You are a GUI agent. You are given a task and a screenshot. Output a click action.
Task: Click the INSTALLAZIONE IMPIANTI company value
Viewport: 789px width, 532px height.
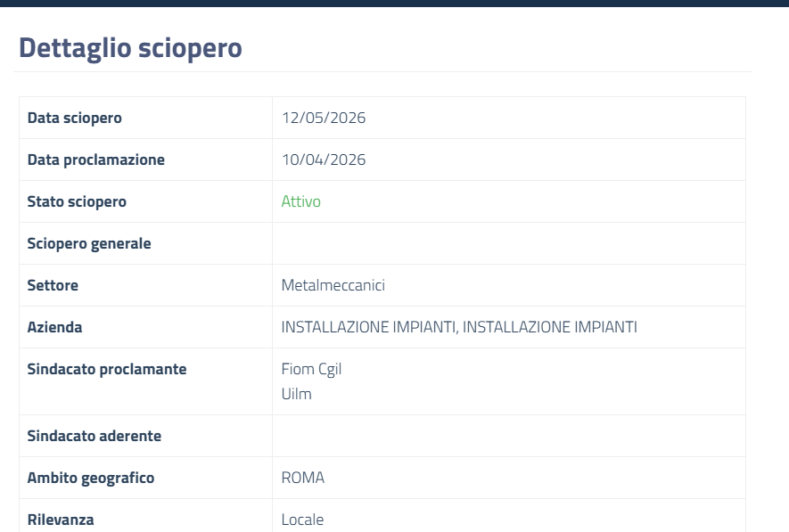click(459, 327)
